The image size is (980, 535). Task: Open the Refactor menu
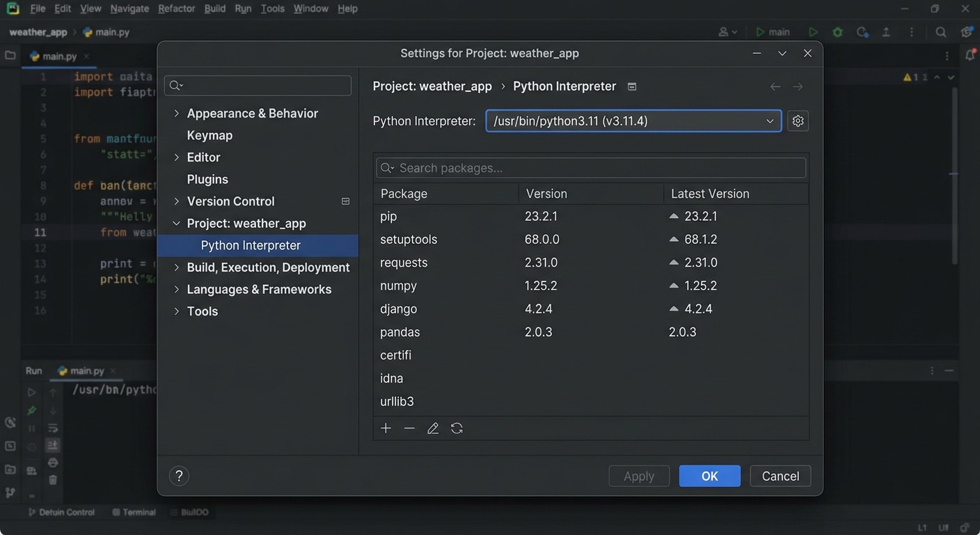point(176,8)
